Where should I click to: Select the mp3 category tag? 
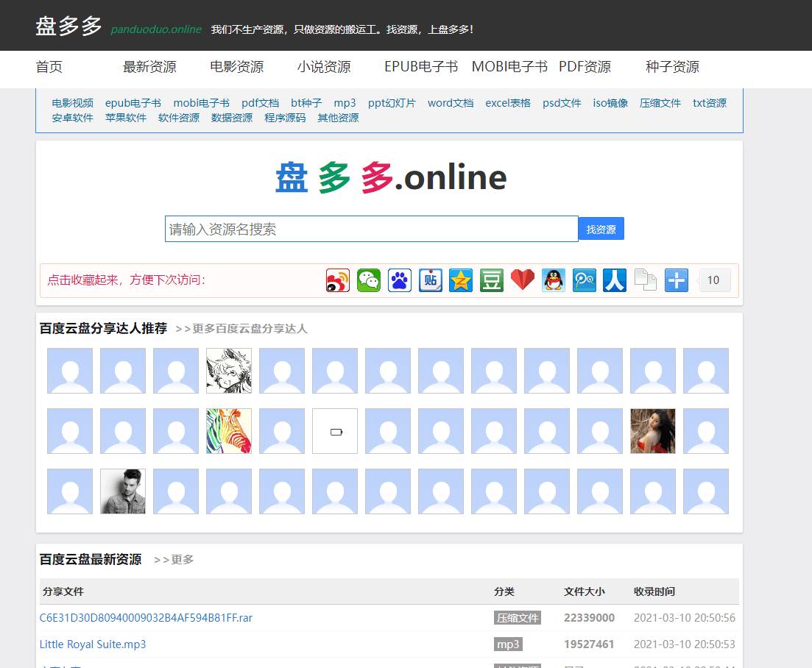tap(507, 644)
